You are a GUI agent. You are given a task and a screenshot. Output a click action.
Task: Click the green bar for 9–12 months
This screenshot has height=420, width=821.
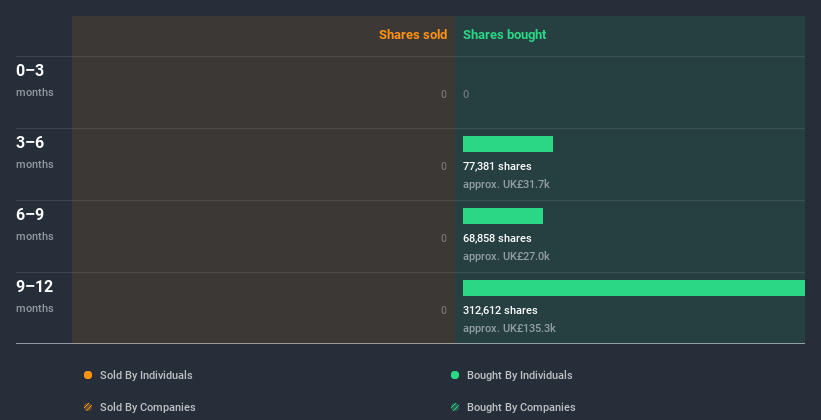pyautogui.click(x=634, y=288)
